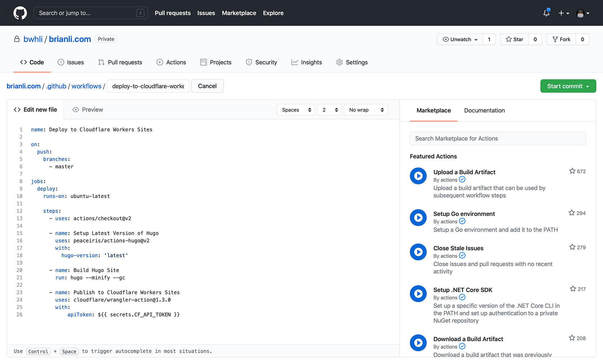The height and width of the screenshot is (364, 603).
Task: Open the brianli.com repository title link
Action: 70,39
